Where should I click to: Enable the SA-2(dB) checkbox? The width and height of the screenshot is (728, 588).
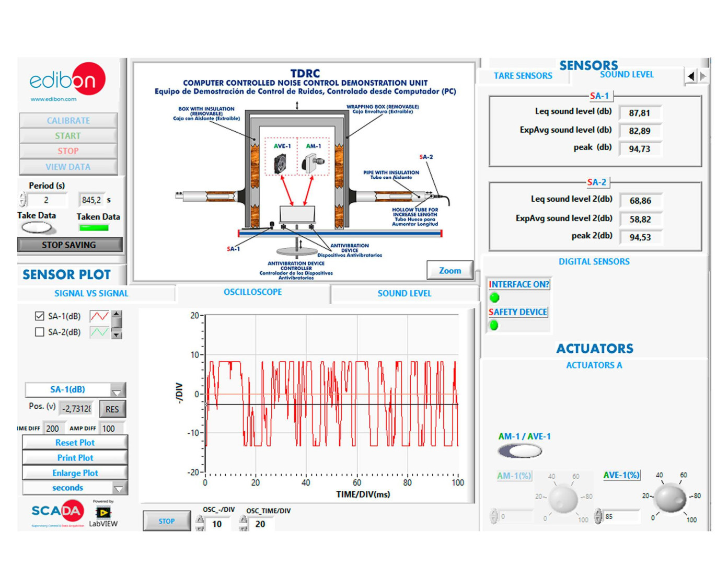40,332
